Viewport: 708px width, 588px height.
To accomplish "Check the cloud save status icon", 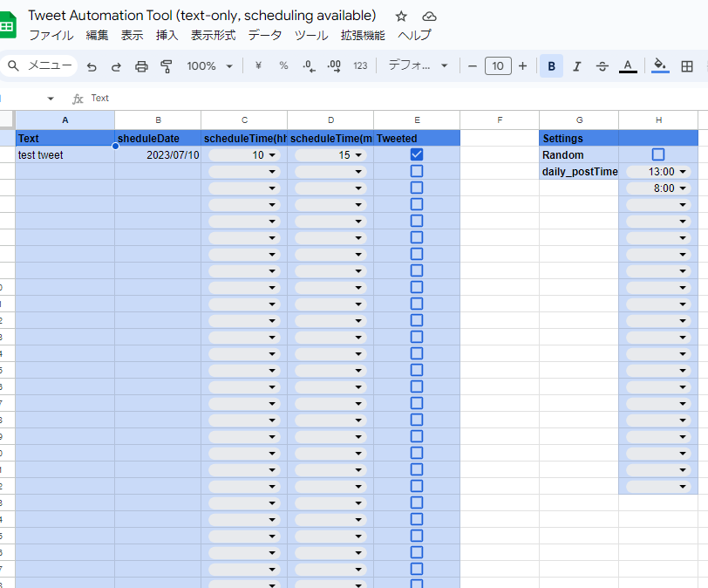I will click(x=429, y=17).
